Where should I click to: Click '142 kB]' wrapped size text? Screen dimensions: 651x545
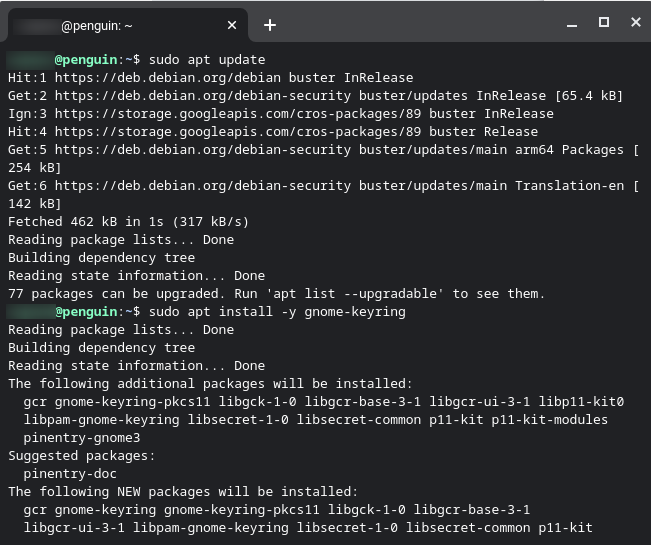click(x=34, y=204)
